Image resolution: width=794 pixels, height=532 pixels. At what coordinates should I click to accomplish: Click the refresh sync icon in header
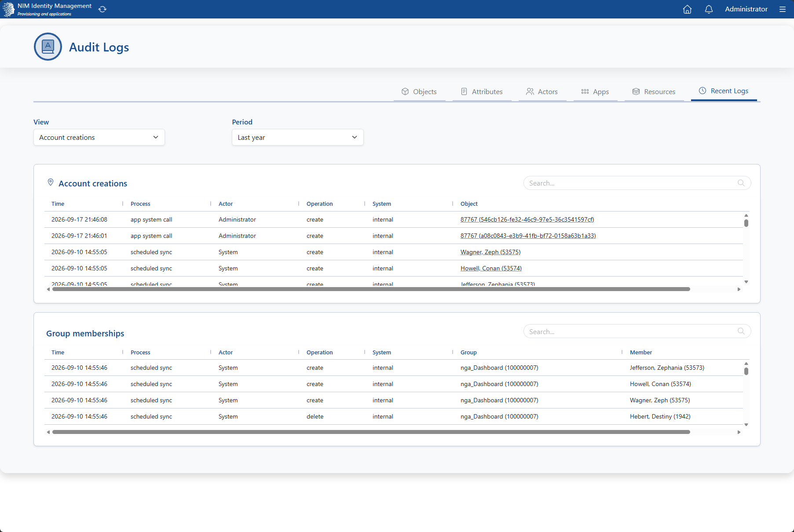102,9
